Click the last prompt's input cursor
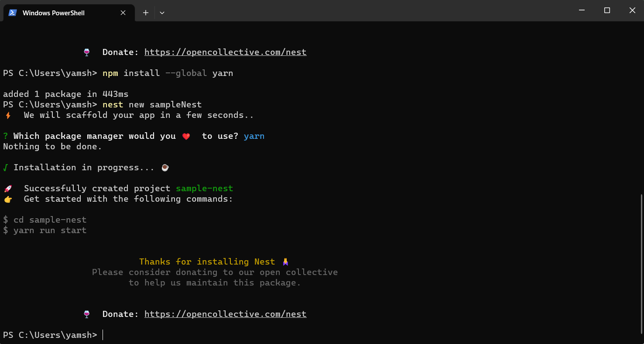644x344 pixels. click(x=103, y=335)
